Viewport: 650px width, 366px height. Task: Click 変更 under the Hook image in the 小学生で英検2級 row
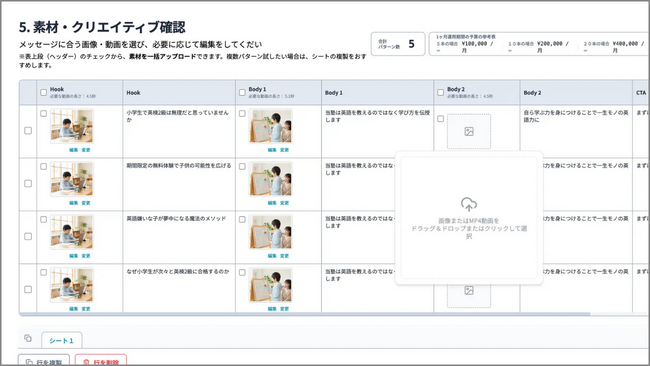(x=86, y=150)
